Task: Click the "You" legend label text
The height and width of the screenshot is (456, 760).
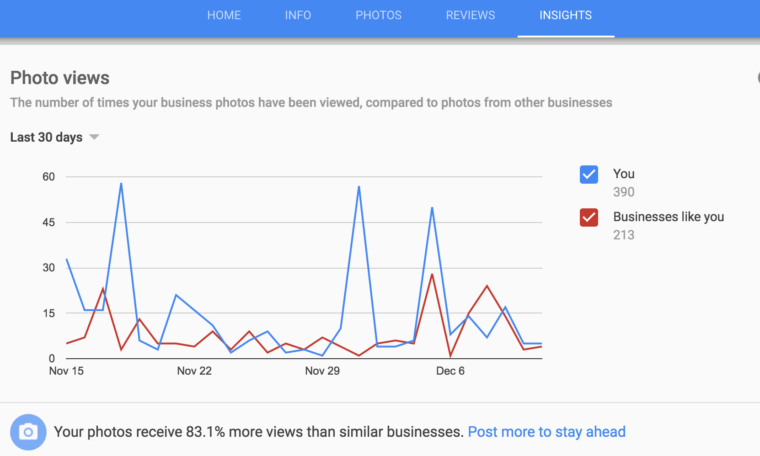Action: (x=623, y=174)
